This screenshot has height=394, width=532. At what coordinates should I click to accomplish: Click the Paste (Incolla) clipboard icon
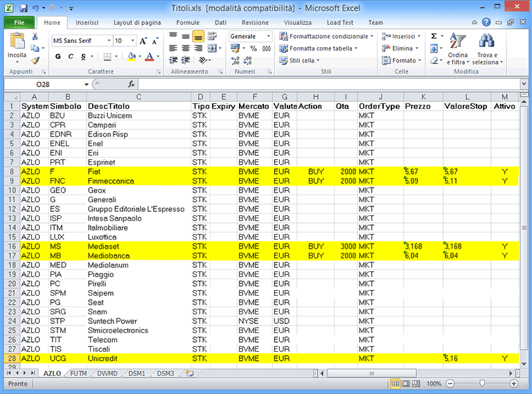[17, 41]
